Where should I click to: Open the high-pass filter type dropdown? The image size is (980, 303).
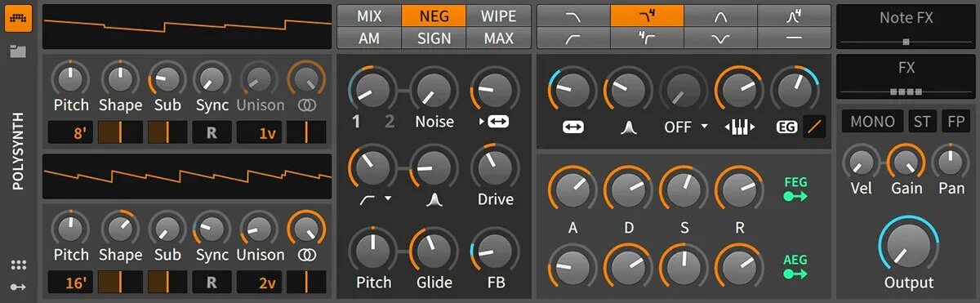[376, 198]
